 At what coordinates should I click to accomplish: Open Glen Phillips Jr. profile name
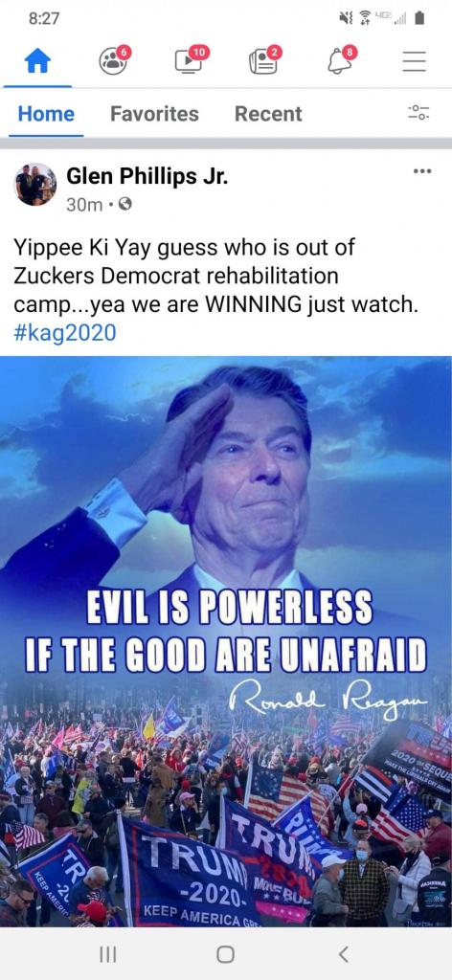coord(147,177)
